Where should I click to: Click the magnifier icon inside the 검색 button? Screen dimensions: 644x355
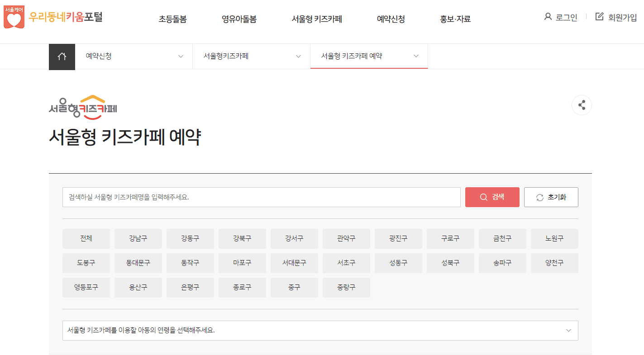click(483, 197)
